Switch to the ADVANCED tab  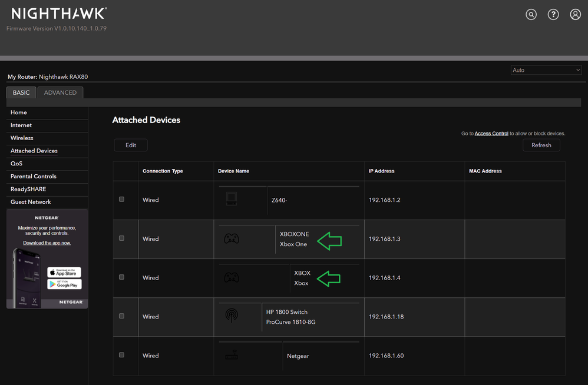tap(60, 92)
